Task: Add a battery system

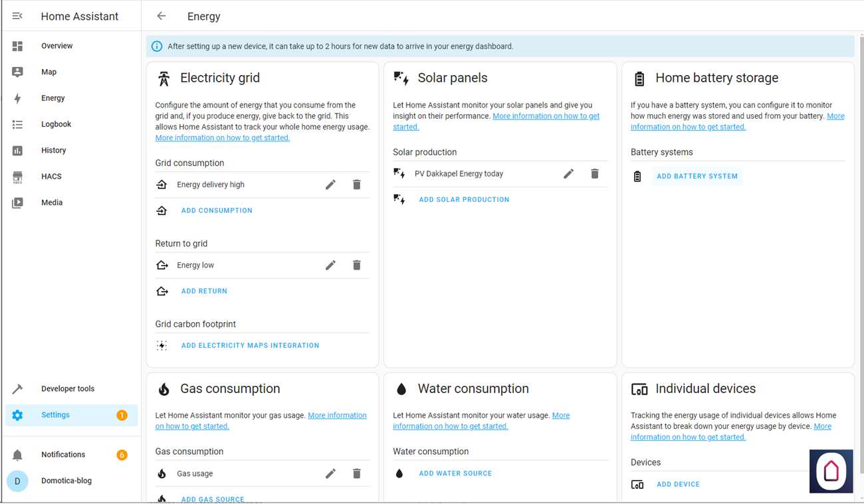Action: [x=697, y=177]
